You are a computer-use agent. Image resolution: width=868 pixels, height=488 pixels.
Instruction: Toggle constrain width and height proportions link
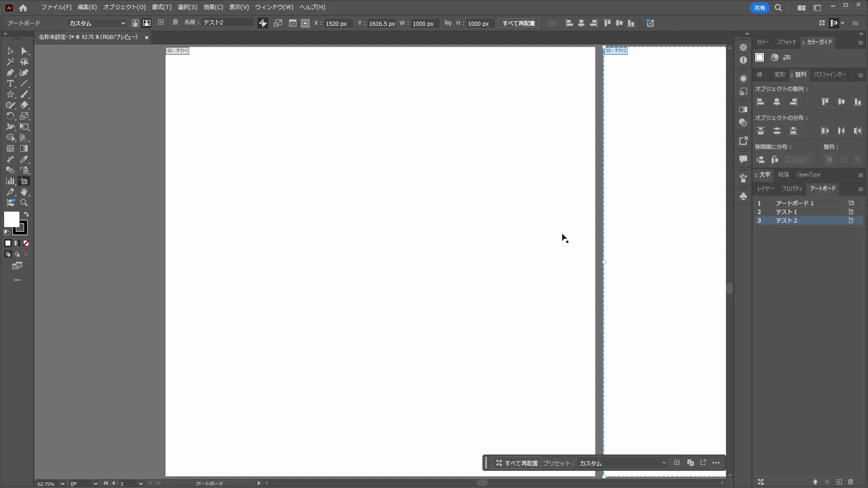pos(448,23)
